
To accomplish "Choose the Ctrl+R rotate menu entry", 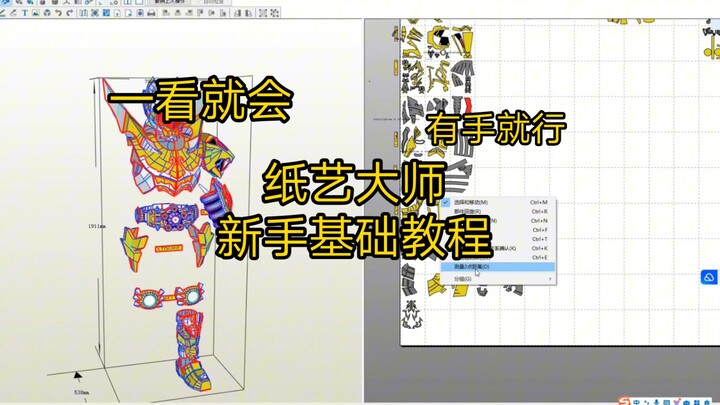I will click(497, 211).
